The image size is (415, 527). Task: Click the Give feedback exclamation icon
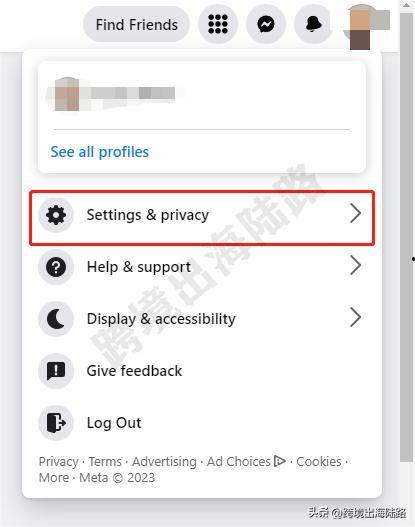56,371
